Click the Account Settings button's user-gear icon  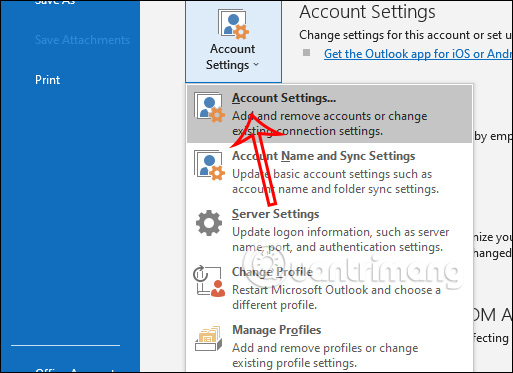tap(233, 23)
